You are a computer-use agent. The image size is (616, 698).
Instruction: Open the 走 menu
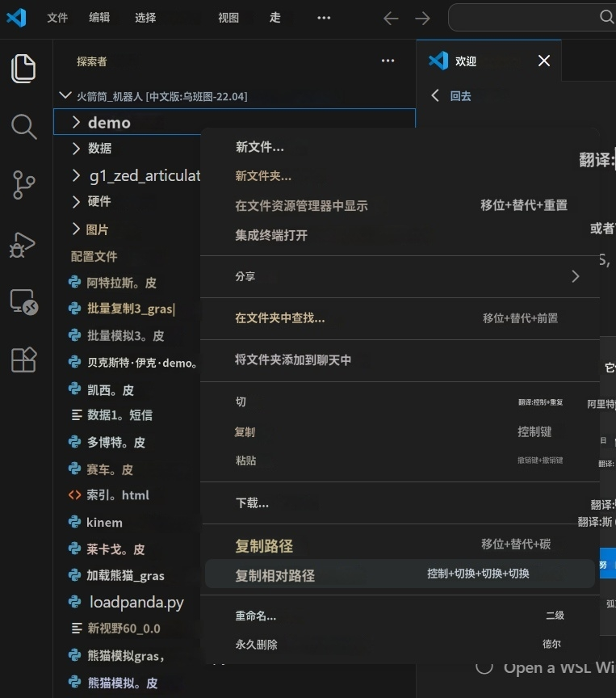(274, 17)
